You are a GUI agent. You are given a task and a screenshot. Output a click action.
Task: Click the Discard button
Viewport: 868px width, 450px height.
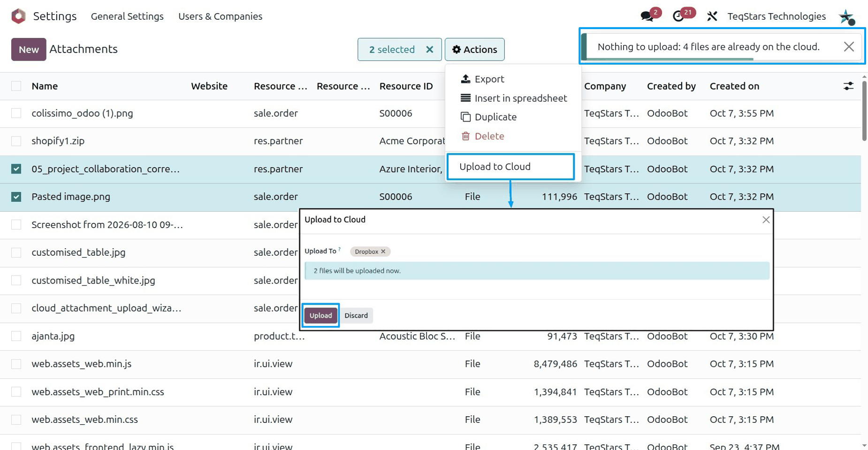click(x=356, y=315)
